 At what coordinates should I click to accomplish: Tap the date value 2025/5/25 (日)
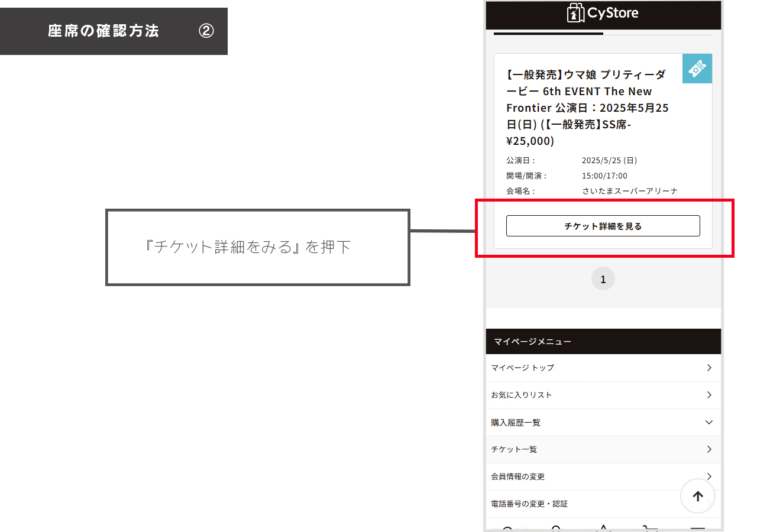[x=609, y=160]
